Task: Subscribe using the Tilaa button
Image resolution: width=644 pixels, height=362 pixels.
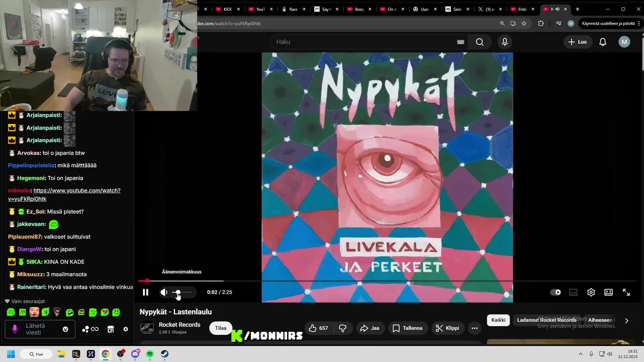Action: point(221,328)
